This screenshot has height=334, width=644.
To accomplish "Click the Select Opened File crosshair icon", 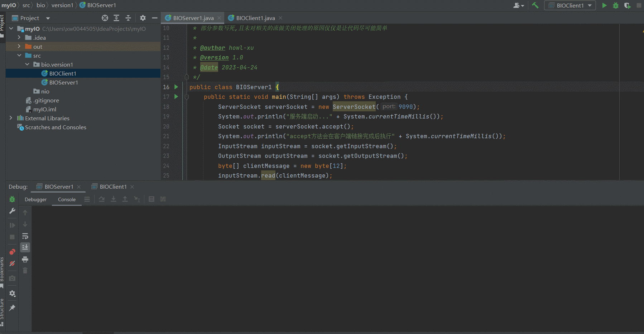I will point(105,18).
